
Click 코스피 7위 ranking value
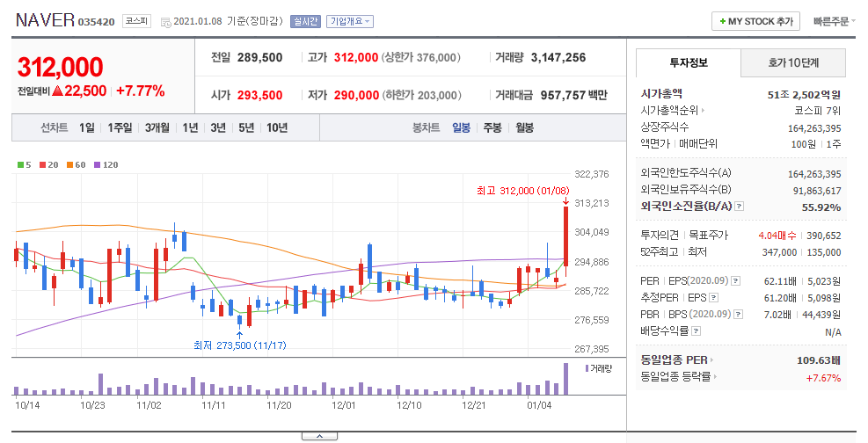click(818, 111)
